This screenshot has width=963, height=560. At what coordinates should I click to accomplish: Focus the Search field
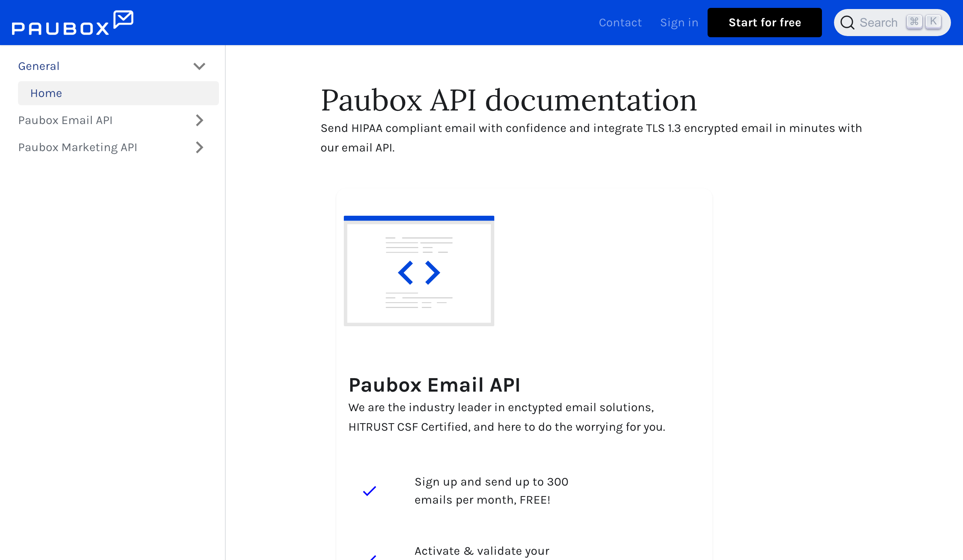pos(892,23)
